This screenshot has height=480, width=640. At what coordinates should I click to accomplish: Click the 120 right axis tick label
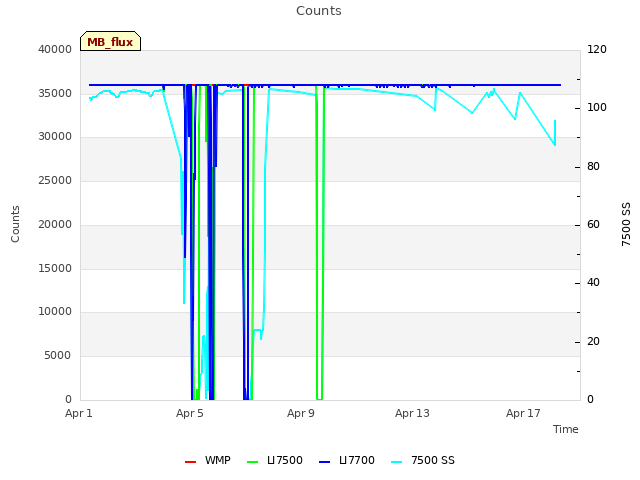597,49
